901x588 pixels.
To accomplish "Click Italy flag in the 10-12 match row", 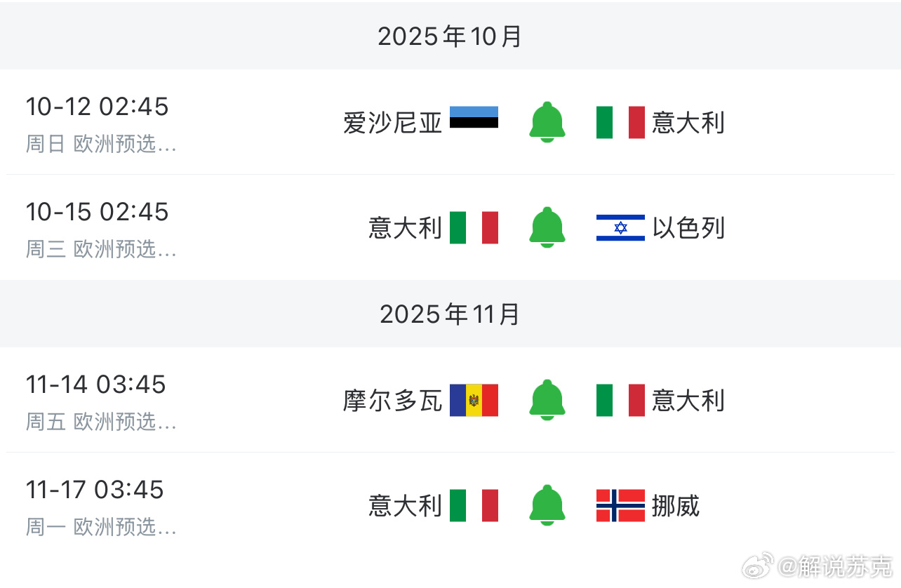I will [620, 122].
